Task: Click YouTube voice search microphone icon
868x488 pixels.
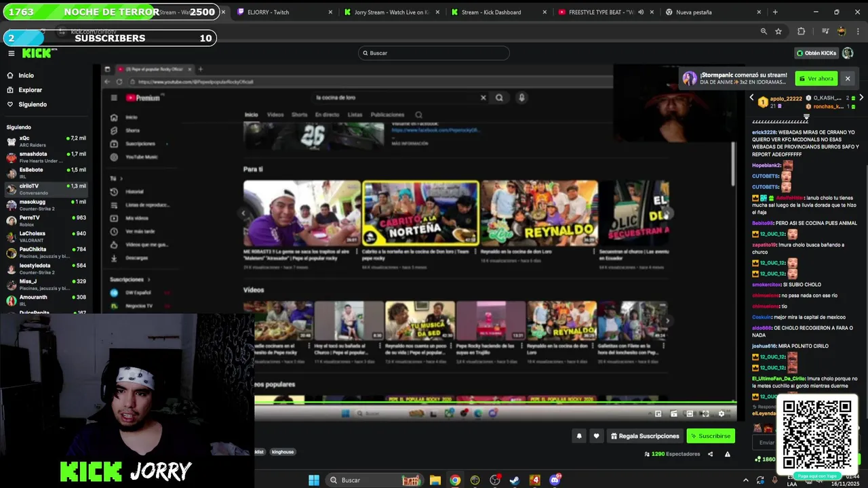Action: coord(521,98)
